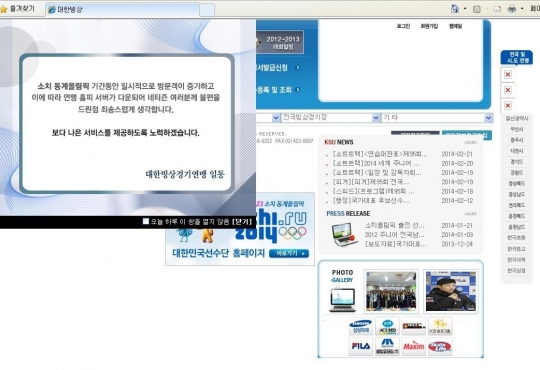Viewport: 540px width, 370px height.
Task: Open the Home icon's dropdown arrow
Action: tap(465, 9)
